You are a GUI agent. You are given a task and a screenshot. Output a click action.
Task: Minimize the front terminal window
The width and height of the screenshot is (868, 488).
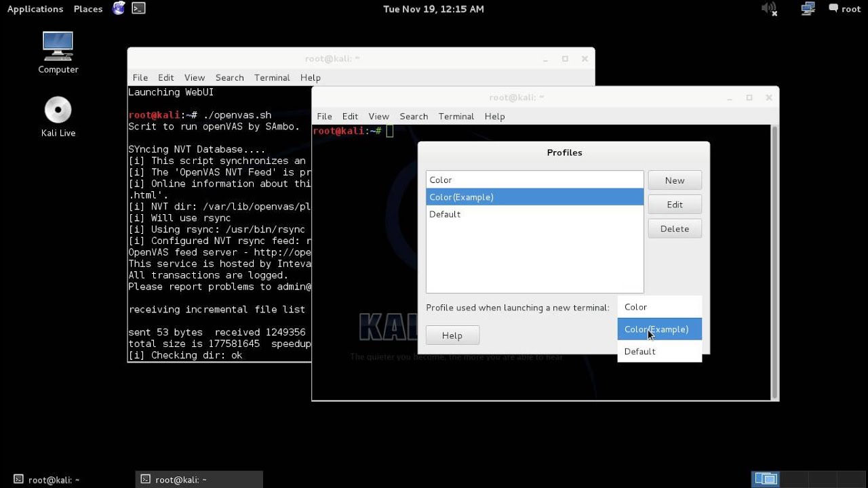[x=730, y=98]
